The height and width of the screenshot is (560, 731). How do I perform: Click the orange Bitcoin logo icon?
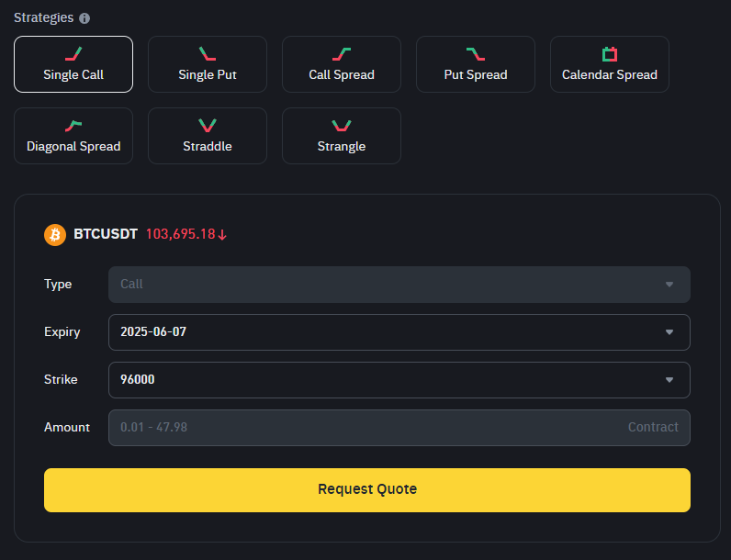(55, 235)
